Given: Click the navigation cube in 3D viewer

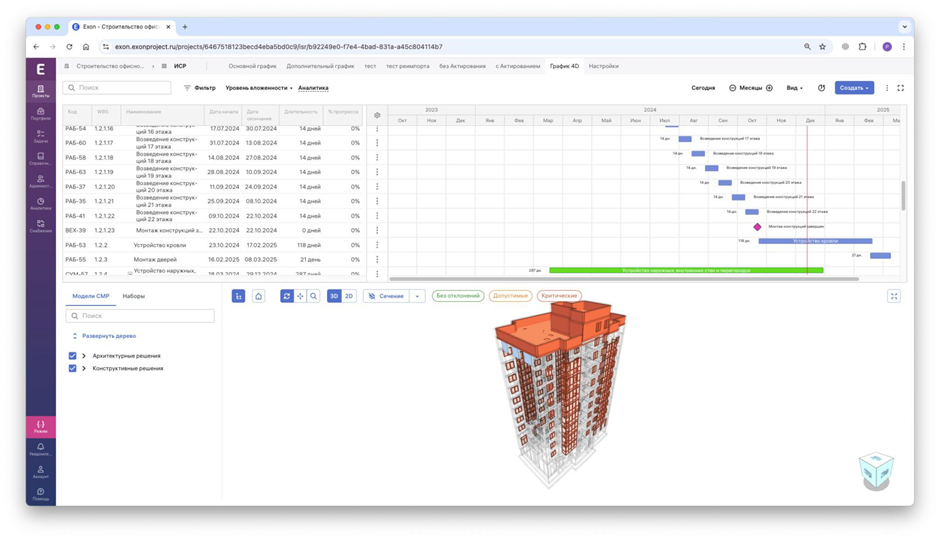Looking at the screenshot, I should tap(876, 470).
